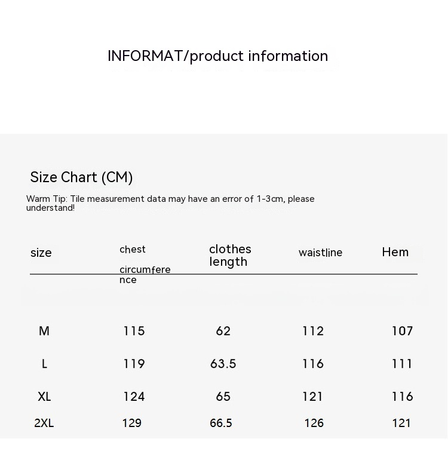448x476 pixels.
Task: Click the chest circumference column header
Action: coord(145,264)
